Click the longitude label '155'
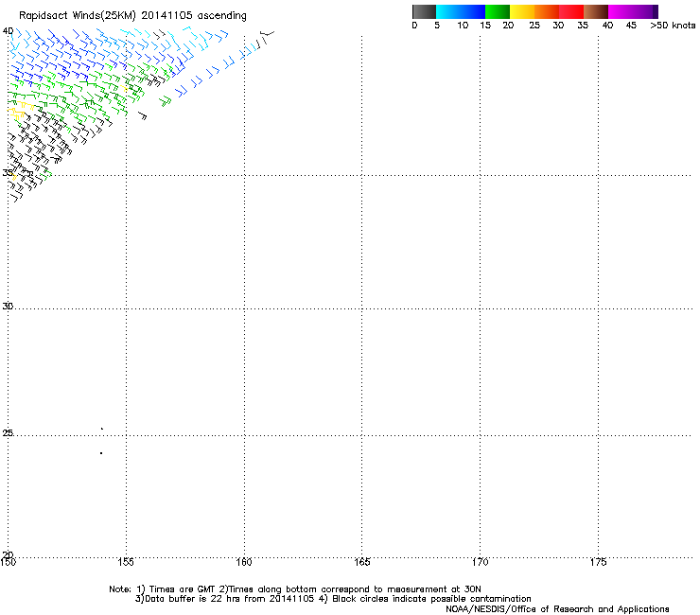Viewport: 700px width, 615px height. point(126,562)
